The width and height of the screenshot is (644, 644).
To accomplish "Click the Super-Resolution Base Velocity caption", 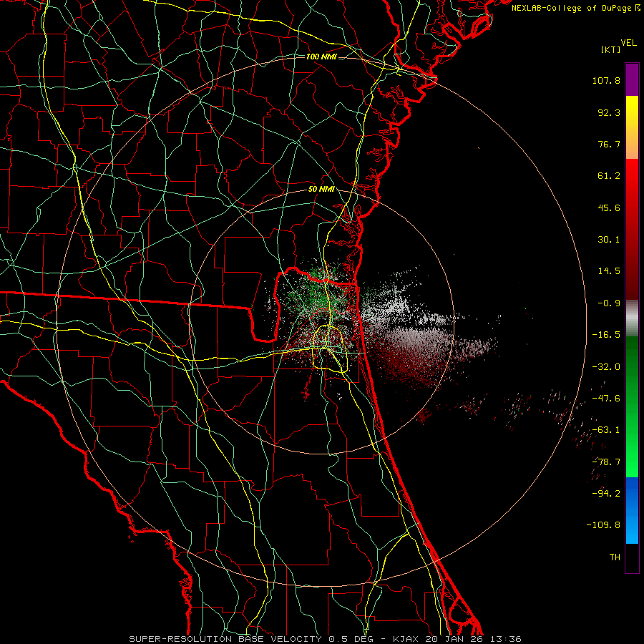I will 326,639.
